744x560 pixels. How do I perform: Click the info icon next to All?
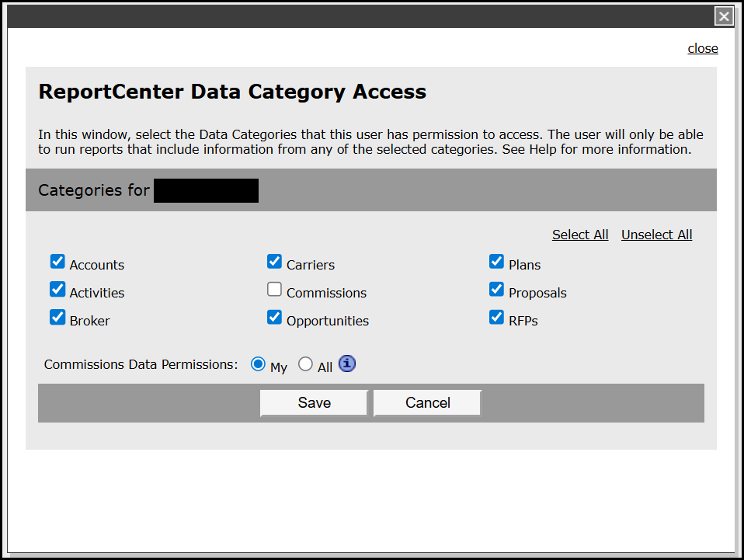click(347, 363)
